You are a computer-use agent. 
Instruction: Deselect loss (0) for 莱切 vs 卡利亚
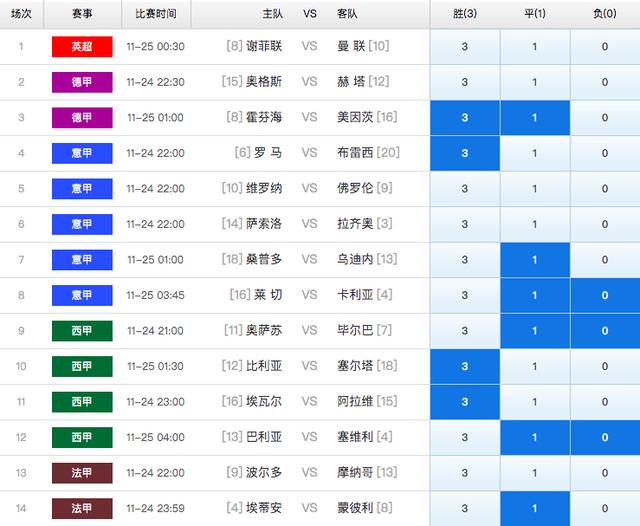[605, 295]
